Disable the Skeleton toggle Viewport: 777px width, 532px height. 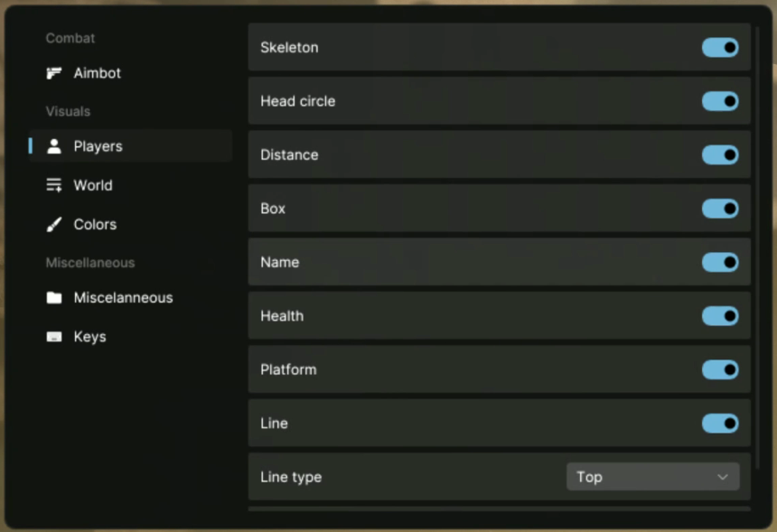point(720,48)
